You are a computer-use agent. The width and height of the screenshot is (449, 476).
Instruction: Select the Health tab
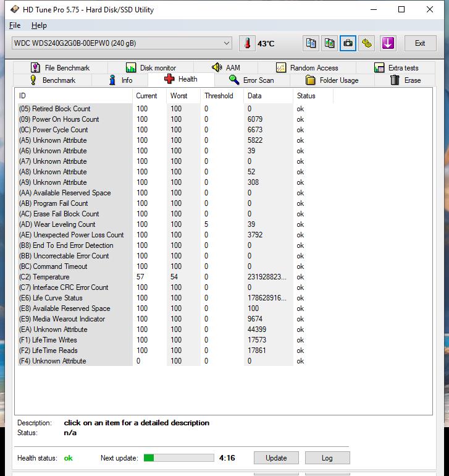coord(181,79)
